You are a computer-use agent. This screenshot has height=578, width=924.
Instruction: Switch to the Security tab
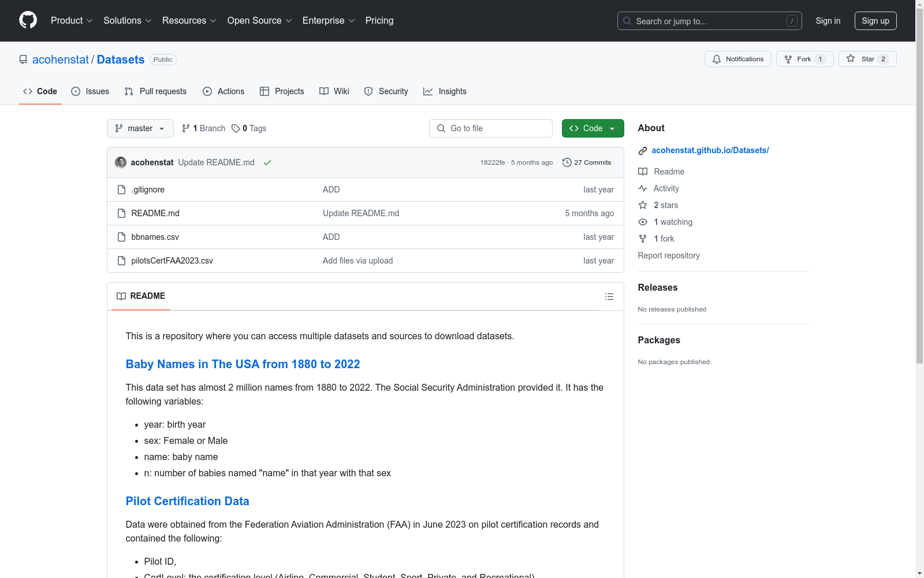click(x=386, y=91)
